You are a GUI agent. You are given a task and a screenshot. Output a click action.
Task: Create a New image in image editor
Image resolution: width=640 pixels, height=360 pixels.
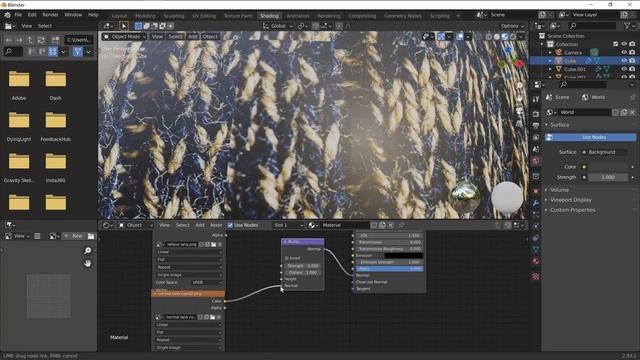point(74,236)
